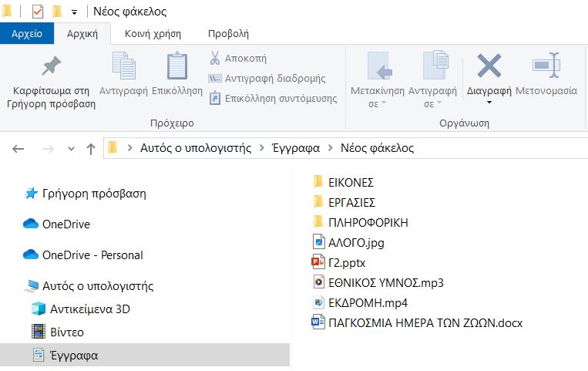The height and width of the screenshot is (371, 588).
Task: Click the Rename (Μετονομασία) icon
Action: [546, 67]
